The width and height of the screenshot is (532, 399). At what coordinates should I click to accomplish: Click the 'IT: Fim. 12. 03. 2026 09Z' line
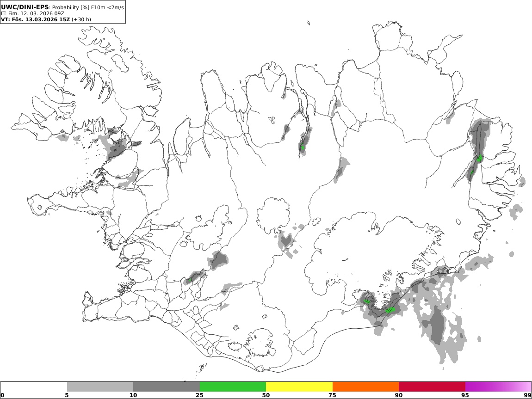click(32, 13)
